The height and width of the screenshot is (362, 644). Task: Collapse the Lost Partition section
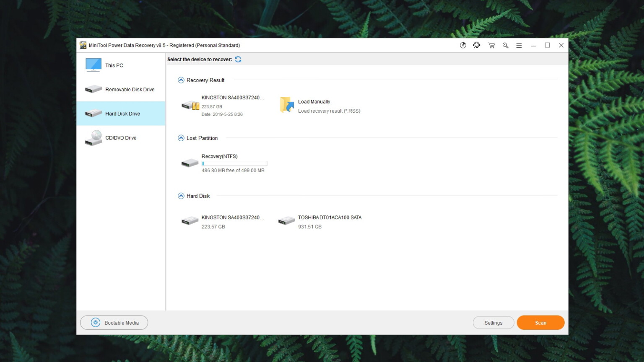[x=181, y=138]
